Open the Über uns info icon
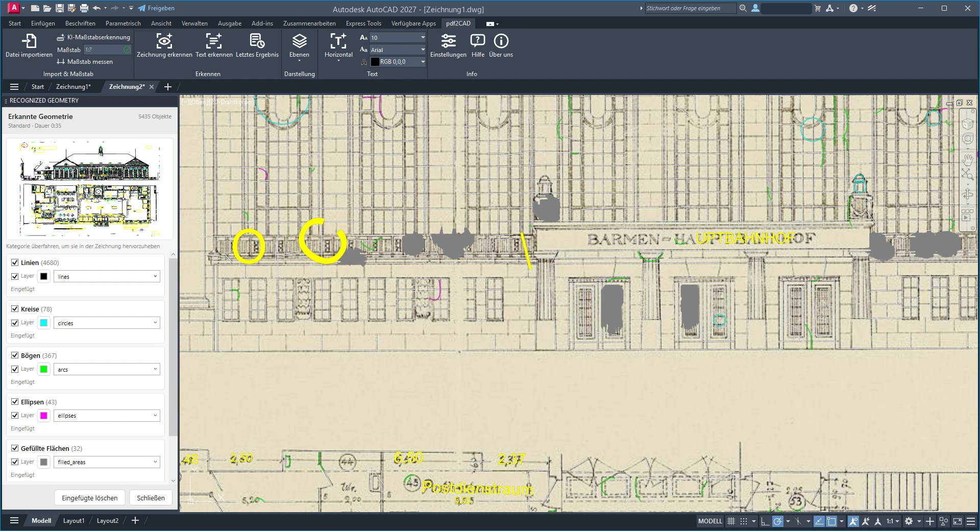The width and height of the screenshot is (980, 531). [501, 41]
